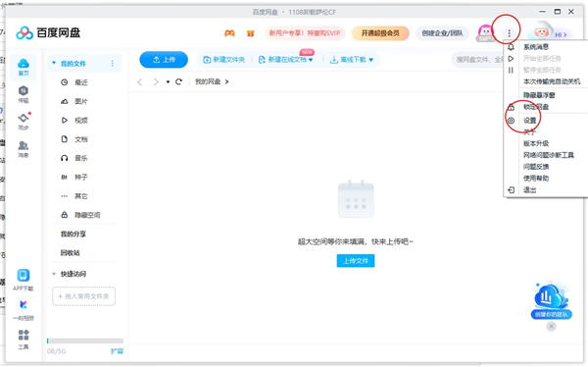Open navigation history dropdown arrow

point(168,81)
